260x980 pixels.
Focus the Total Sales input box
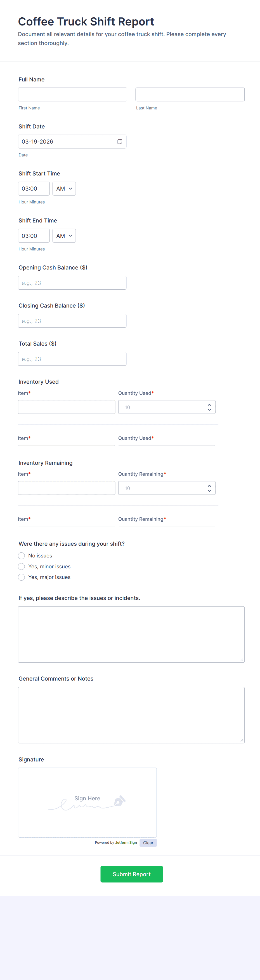pyautogui.click(x=72, y=359)
